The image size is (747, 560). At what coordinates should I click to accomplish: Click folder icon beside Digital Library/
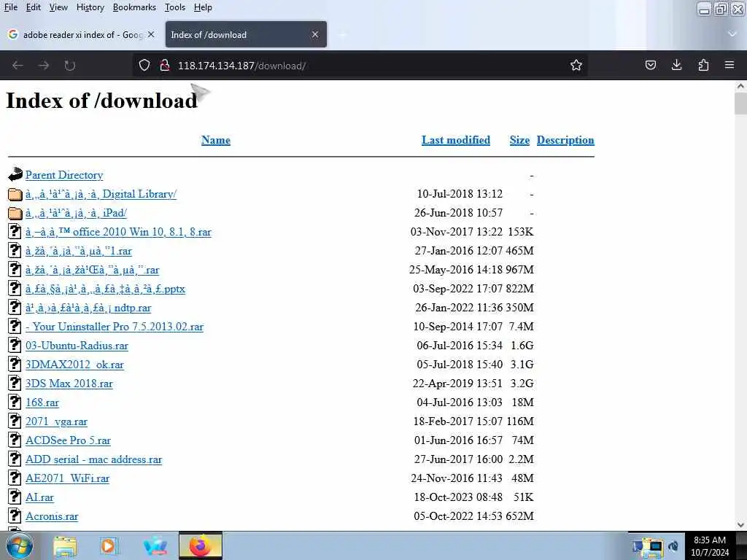[15, 194]
